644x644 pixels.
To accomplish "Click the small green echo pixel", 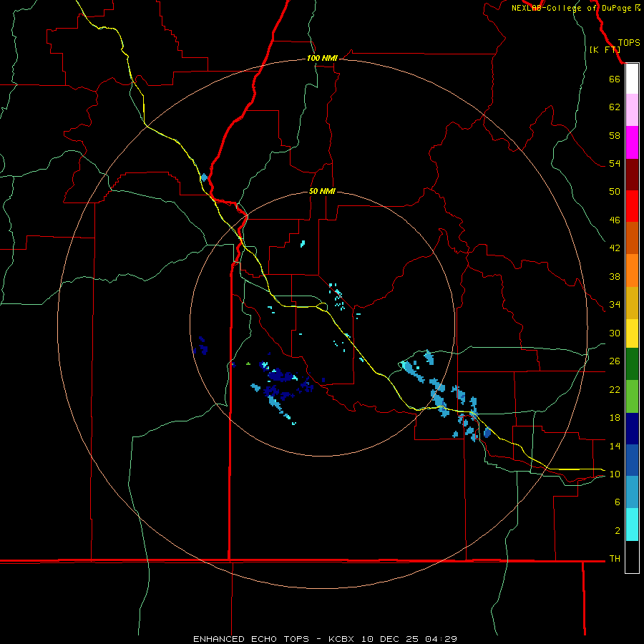I will [248, 364].
